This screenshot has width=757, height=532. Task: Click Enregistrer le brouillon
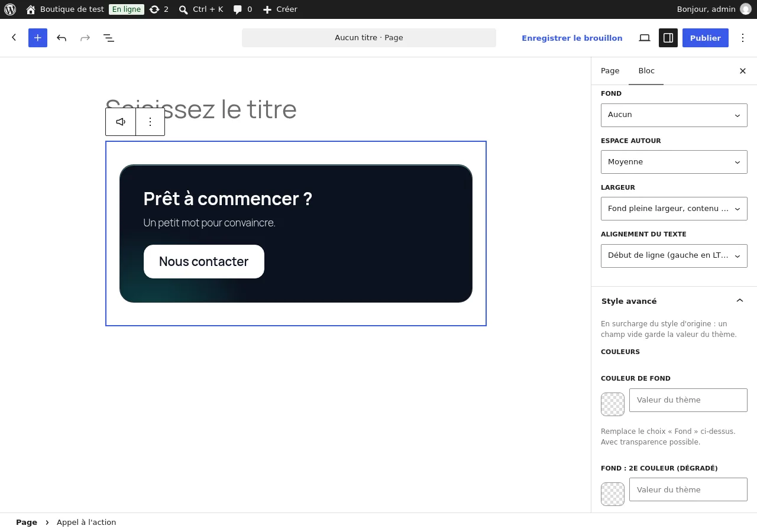[x=572, y=38]
